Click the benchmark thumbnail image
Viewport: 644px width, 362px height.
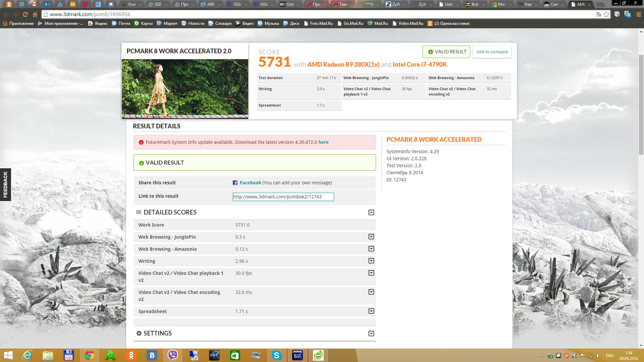coord(185,89)
